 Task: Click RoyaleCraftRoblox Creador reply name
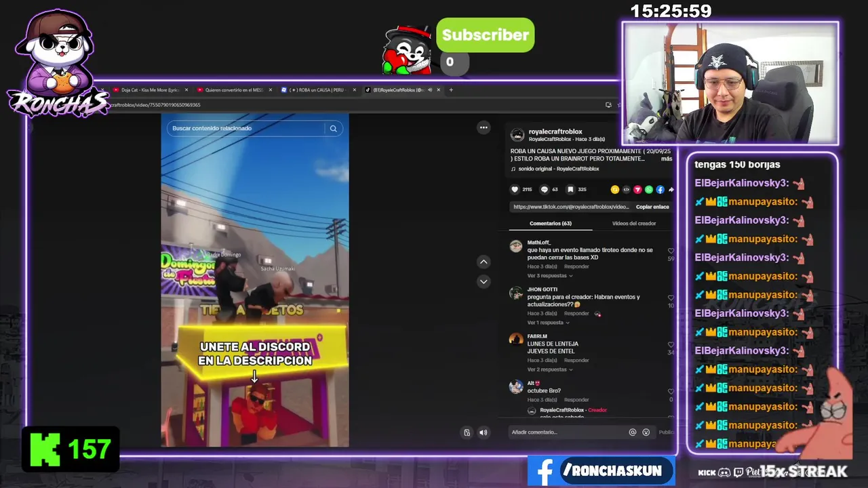click(561, 410)
